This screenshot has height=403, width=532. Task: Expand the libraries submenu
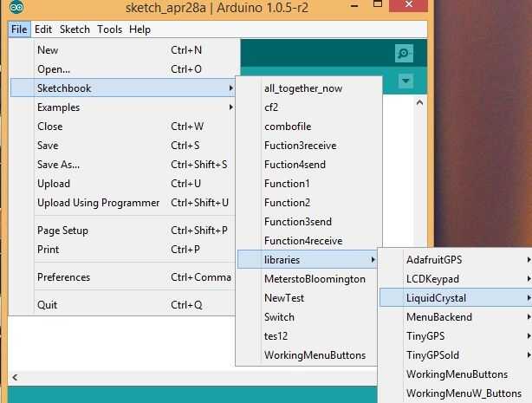pos(308,259)
